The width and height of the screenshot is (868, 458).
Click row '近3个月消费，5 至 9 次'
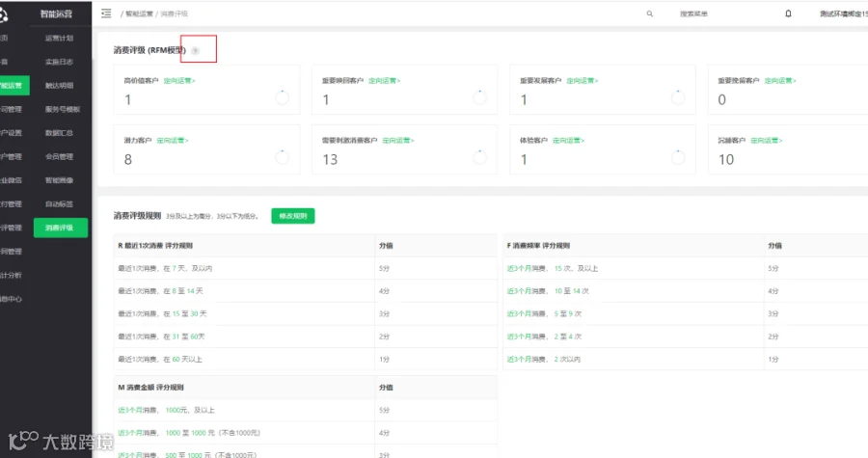coord(685,313)
